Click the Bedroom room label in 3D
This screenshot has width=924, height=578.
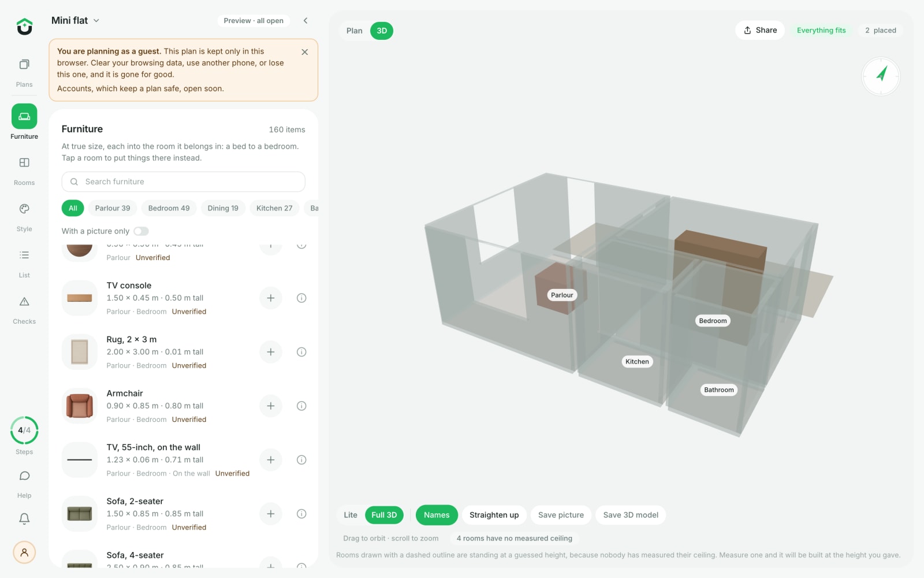(713, 321)
